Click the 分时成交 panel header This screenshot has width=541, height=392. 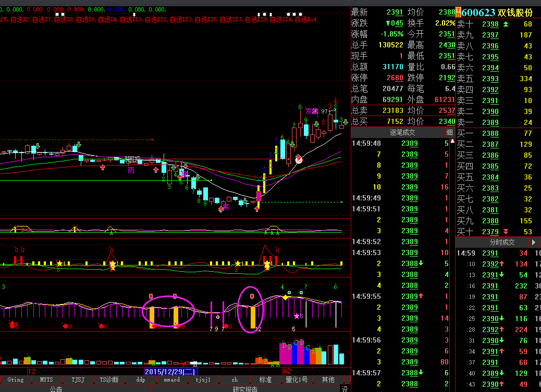point(502,242)
